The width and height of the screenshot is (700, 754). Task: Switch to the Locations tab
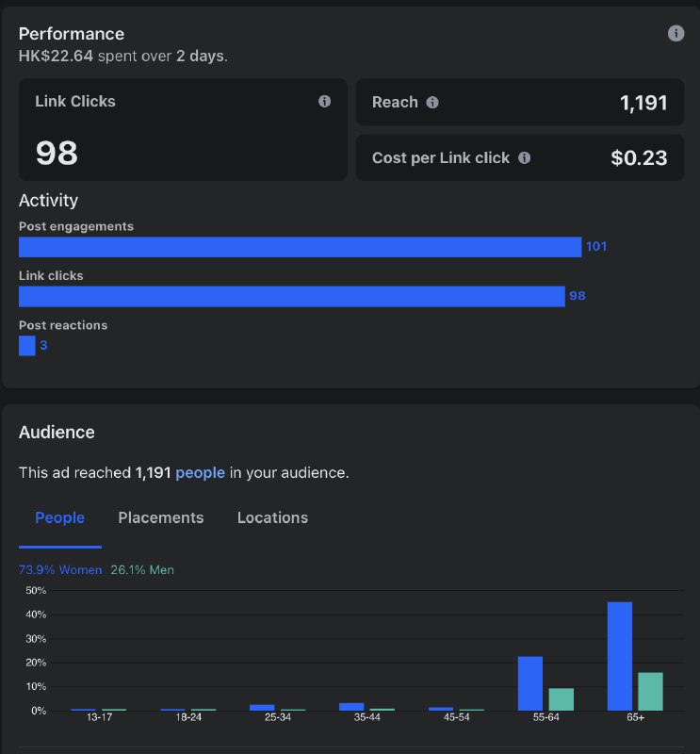(x=272, y=517)
